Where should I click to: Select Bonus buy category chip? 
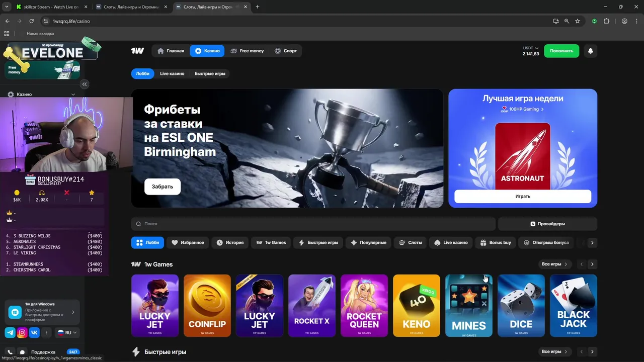click(495, 243)
